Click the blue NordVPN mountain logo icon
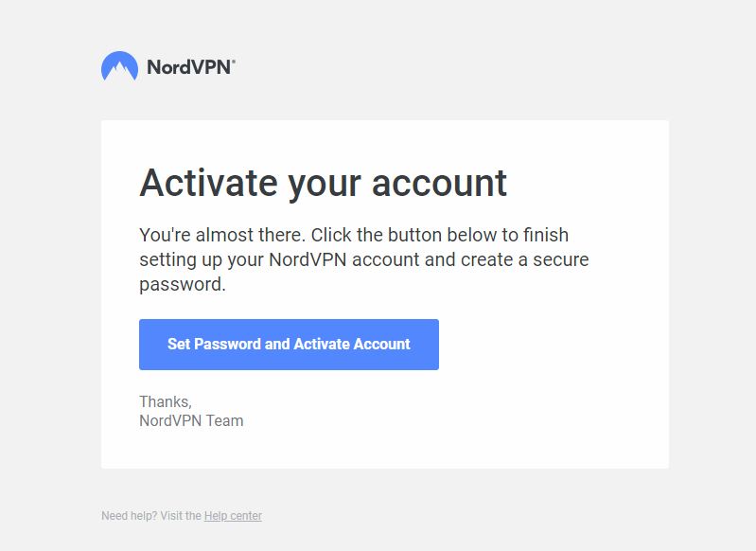Viewport: 756px width, 551px height. 119,66
